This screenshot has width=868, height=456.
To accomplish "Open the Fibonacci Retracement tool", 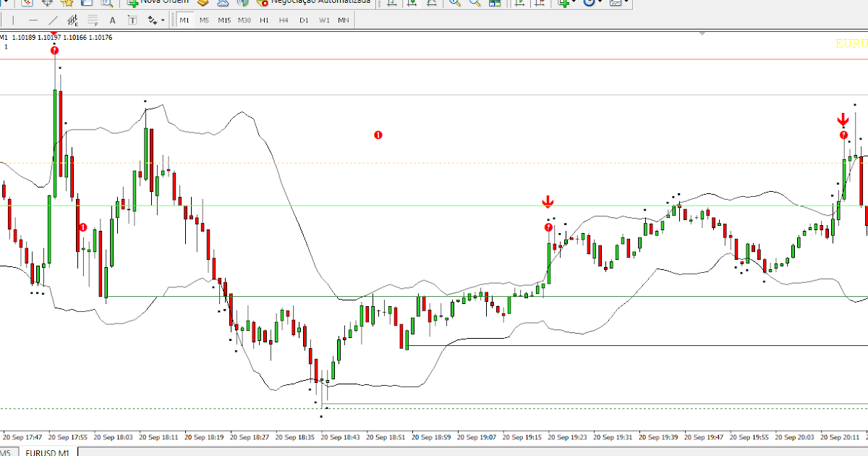I will [x=92, y=20].
